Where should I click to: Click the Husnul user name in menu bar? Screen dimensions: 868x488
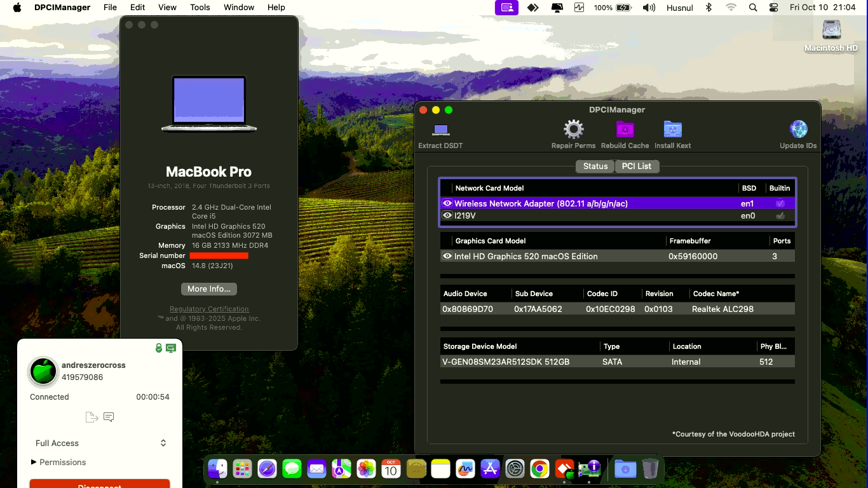(680, 8)
